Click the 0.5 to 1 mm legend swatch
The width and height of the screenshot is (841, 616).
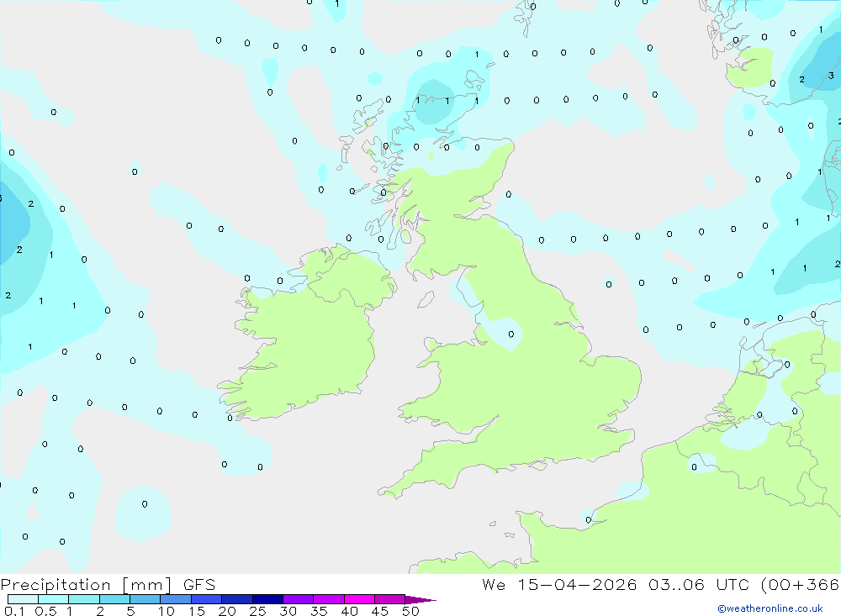(54, 599)
